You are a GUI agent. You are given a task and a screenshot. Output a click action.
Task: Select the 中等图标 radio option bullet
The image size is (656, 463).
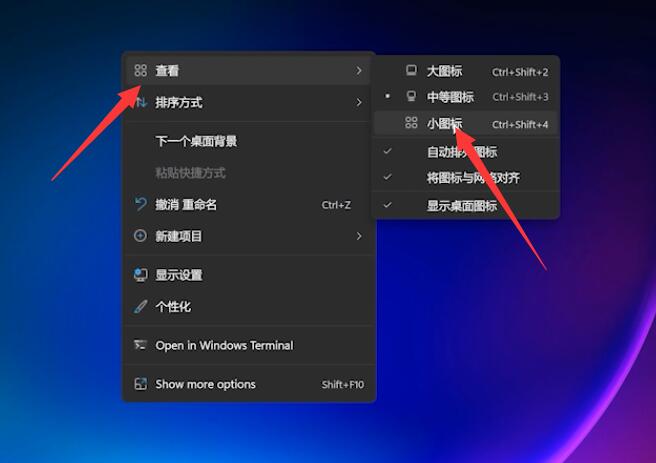[x=387, y=96]
